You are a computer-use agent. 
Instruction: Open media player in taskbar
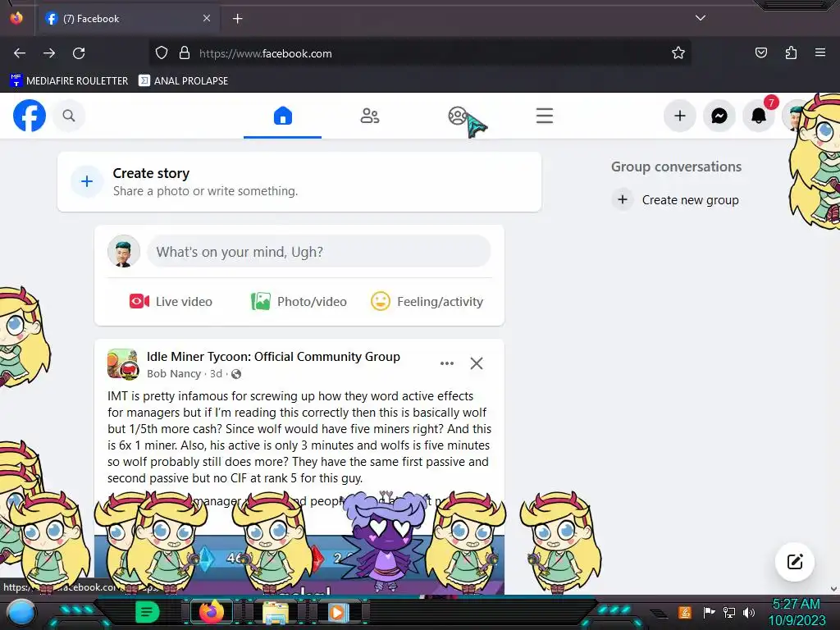tap(337, 612)
